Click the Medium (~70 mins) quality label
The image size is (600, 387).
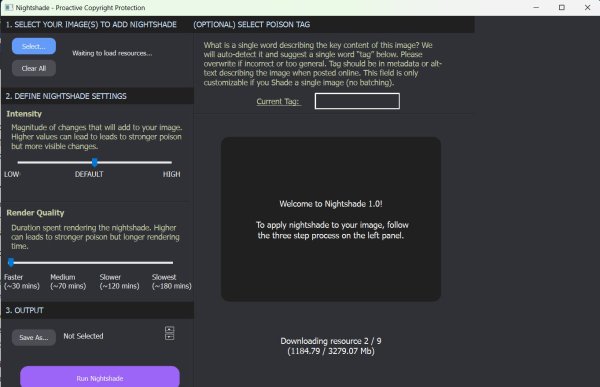[x=68, y=281]
